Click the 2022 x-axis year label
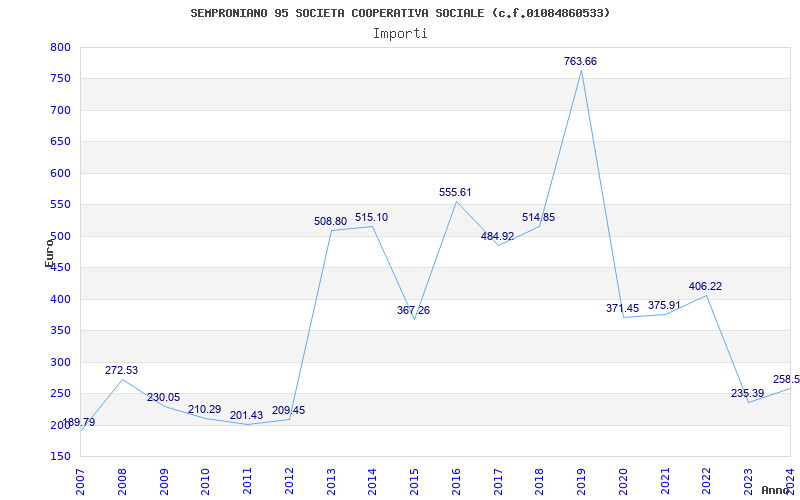 707,482
